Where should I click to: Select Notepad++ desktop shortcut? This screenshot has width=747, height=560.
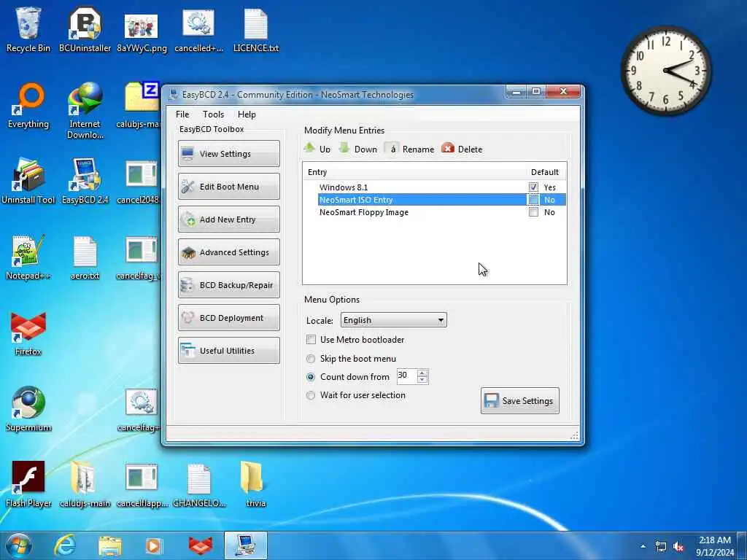tap(28, 257)
